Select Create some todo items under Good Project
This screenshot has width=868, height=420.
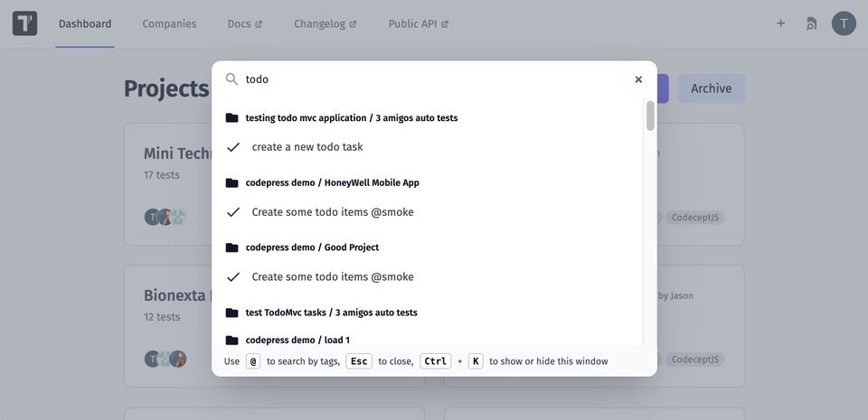tap(333, 277)
